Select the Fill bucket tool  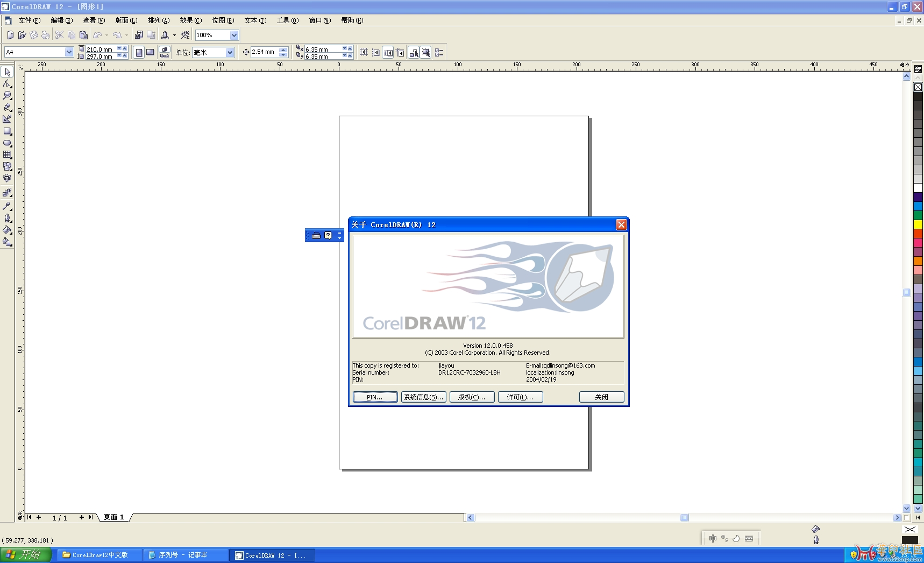point(7,230)
